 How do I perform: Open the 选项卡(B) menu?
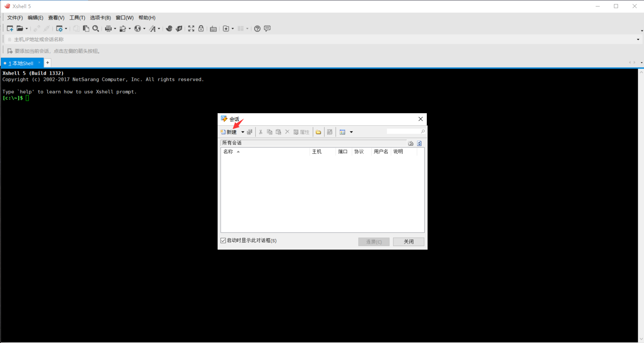tap(100, 17)
